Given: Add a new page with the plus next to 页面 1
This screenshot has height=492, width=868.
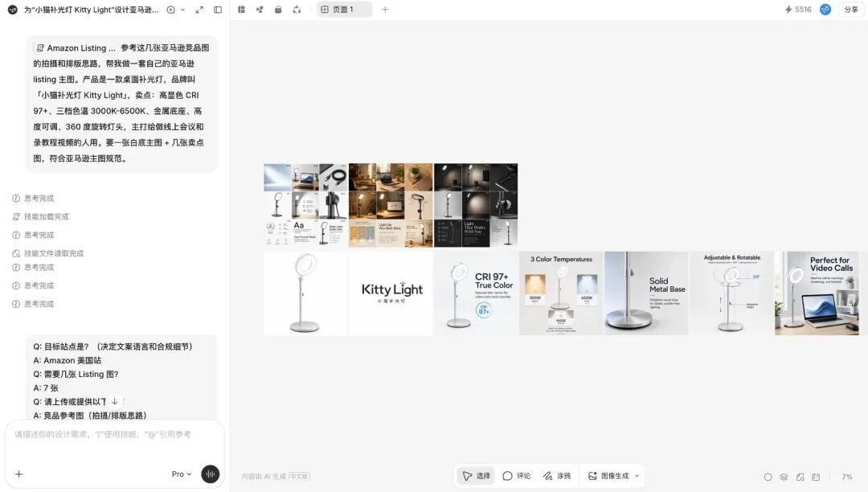Looking at the screenshot, I should click(x=385, y=10).
